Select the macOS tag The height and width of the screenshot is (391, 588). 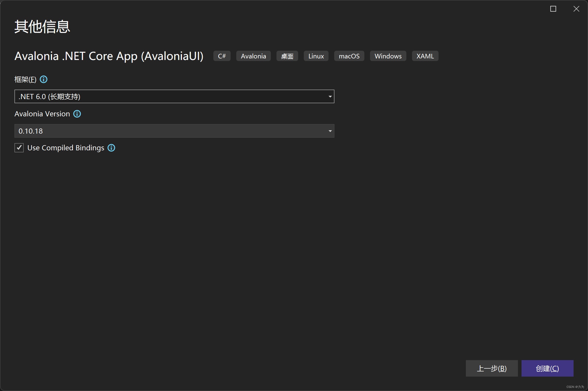click(349, 56)
